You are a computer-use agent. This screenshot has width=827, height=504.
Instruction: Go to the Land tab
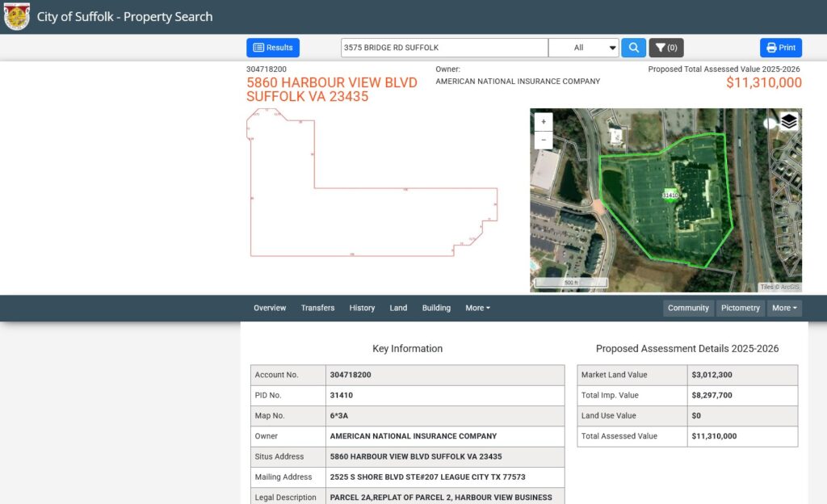[398, 308]
